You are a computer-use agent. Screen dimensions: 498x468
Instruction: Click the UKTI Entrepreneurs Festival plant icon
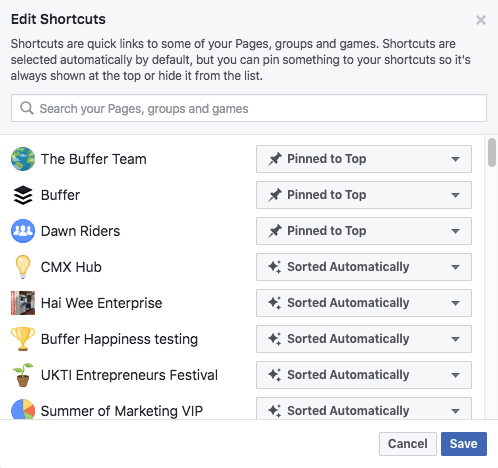(x=23, y=375)
